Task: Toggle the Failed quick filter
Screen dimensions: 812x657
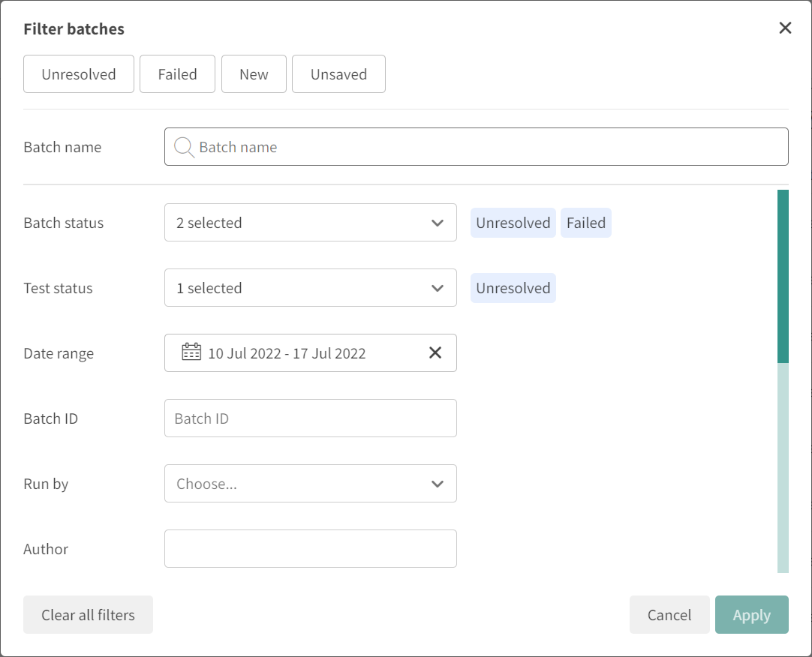Action: pyautogui.click(x=177, y=74)
